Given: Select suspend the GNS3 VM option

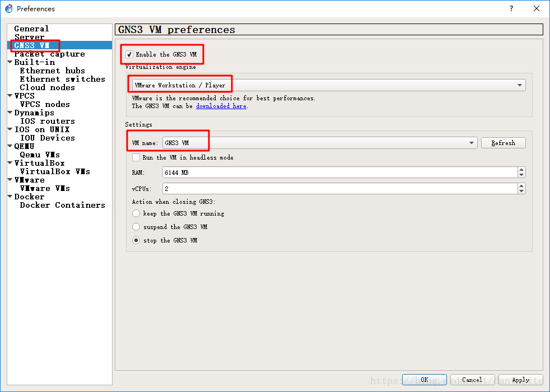Looking at the screenshot, I should click(136, 227).
